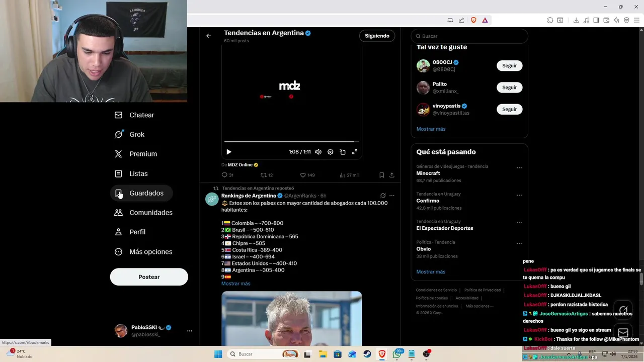Open Comunidades in the sidebar
The image size is (644, 362).
pyautogui.click(x=144, y=213)
